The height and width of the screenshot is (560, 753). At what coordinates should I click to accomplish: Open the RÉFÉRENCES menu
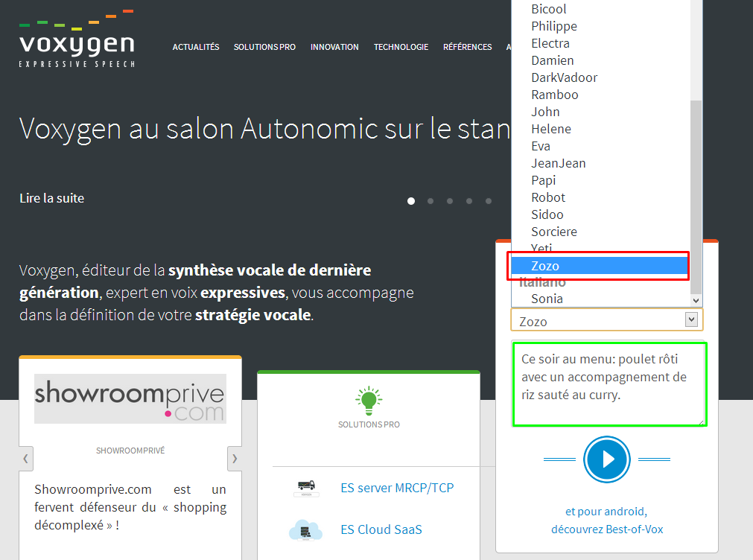pyautogui.click(x=467, y=47)
